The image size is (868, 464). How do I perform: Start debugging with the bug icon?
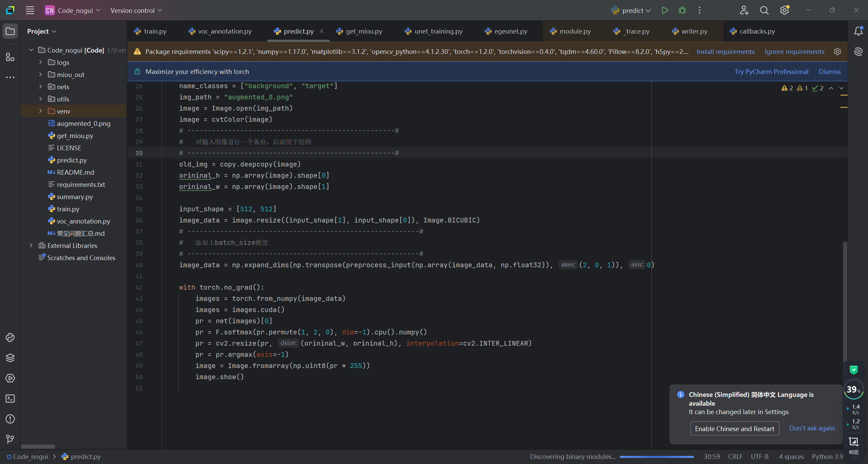pyautogui.click(x=682, y=11)
